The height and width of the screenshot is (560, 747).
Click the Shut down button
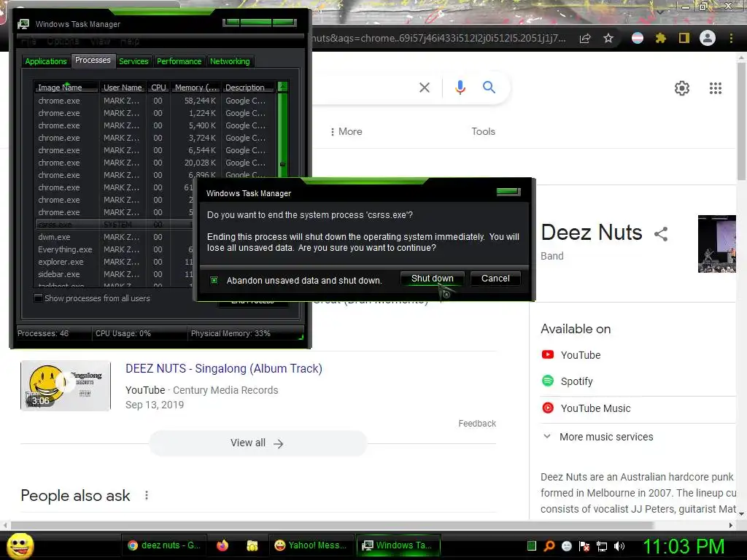pyautogui.click(x=432, y=279)
